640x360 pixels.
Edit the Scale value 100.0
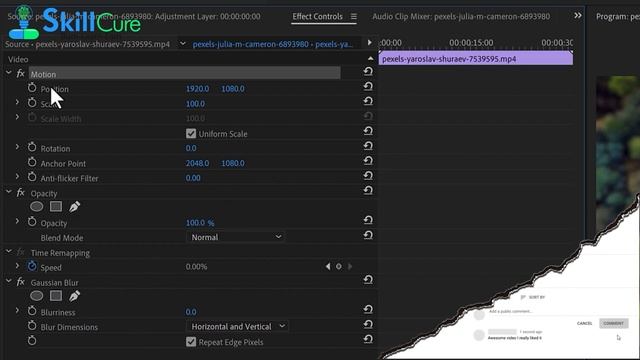[x=195, y=104]
